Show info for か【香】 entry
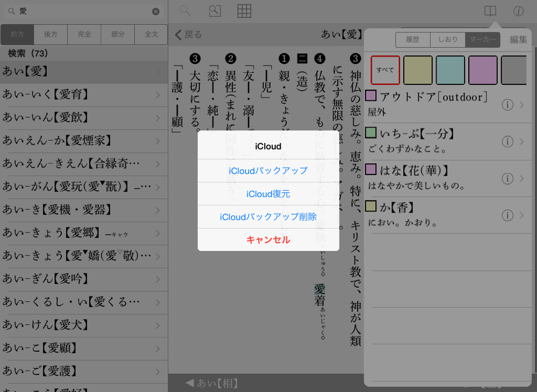This screenshot has width=537, height=392. (x=507, y=215)
